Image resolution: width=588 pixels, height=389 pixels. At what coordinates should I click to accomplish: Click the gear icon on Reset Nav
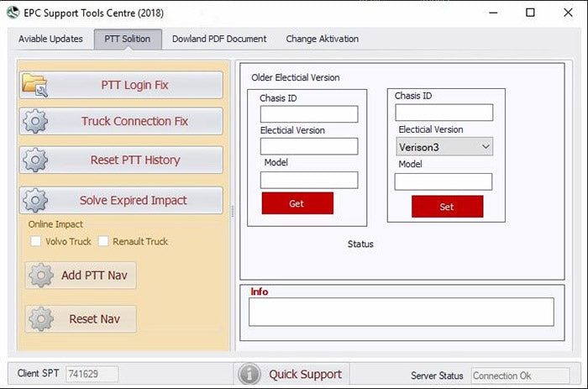point(41,319)
